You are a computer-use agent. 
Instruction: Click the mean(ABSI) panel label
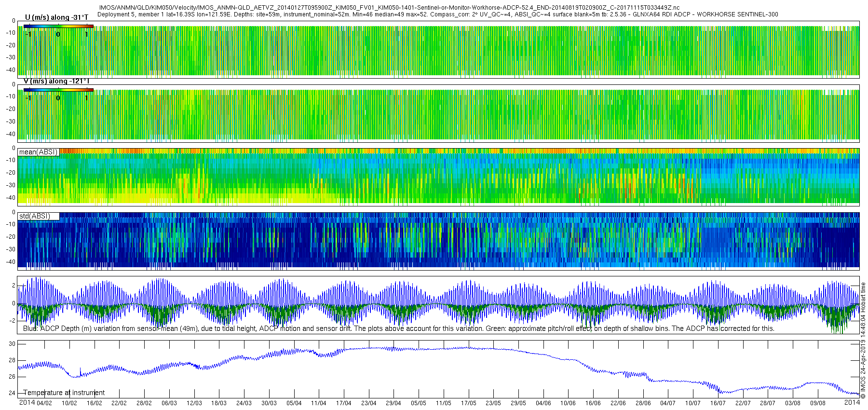[x=39, y=152]
